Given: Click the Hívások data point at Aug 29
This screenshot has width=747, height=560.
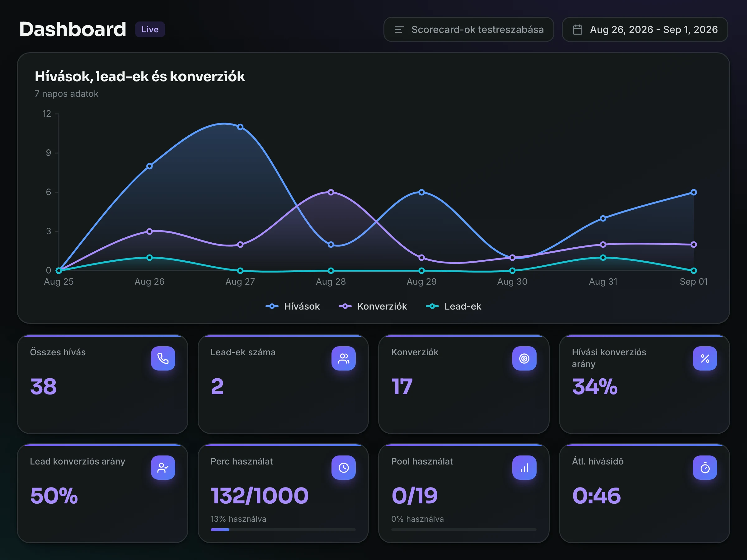Looking at the screenshot, I should coord(421,192).
